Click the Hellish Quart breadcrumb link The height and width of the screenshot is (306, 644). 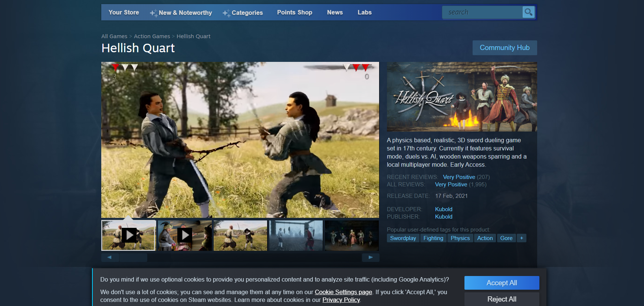(193, 36)
